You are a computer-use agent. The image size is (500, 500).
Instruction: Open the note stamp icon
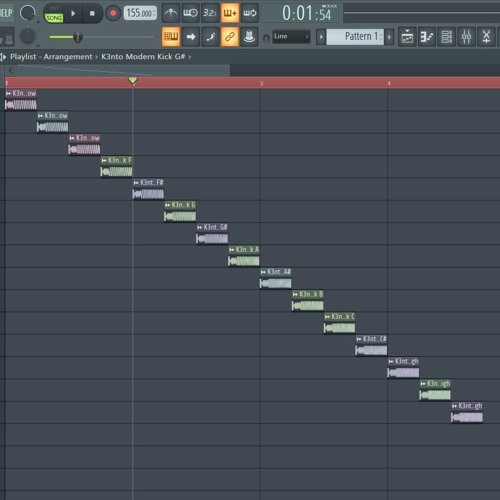click(x=249, y=36)
